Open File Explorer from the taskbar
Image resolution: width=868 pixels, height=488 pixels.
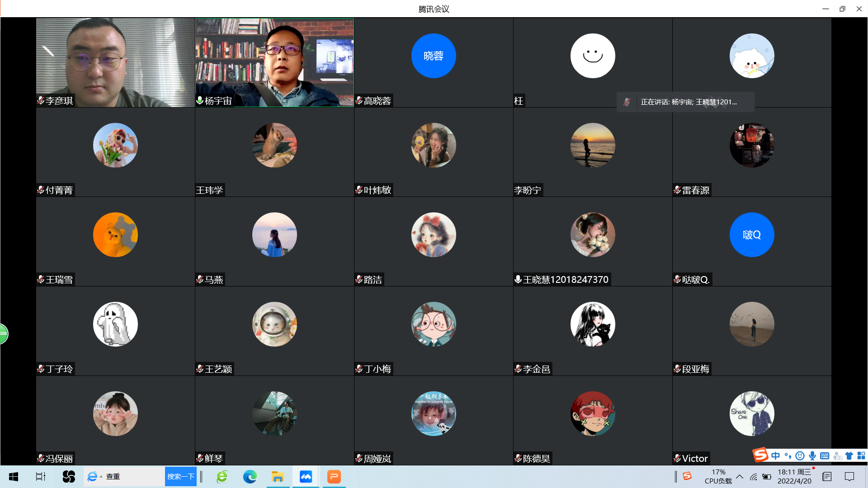coord(278,477)
